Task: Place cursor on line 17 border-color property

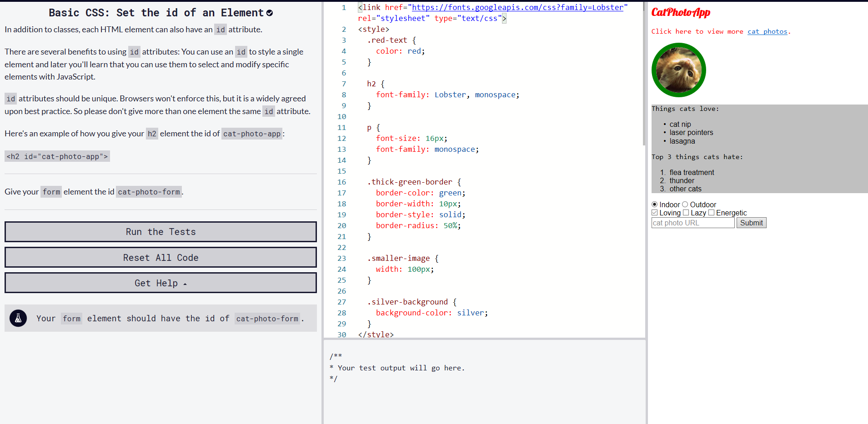Action: coord(404,193)
